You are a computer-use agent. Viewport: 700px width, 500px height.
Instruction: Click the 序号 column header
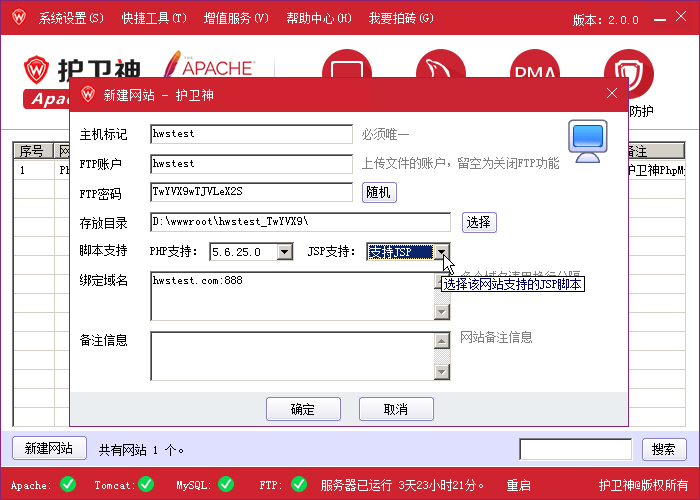pyautogui.click(x=33, y=151)
